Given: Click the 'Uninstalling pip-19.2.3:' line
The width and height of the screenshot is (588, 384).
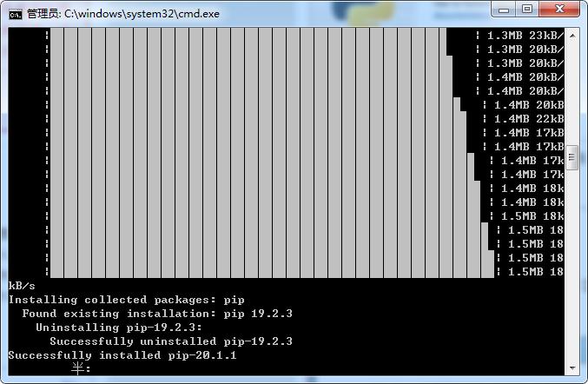Looking at the screenshot, I should 119,328.
